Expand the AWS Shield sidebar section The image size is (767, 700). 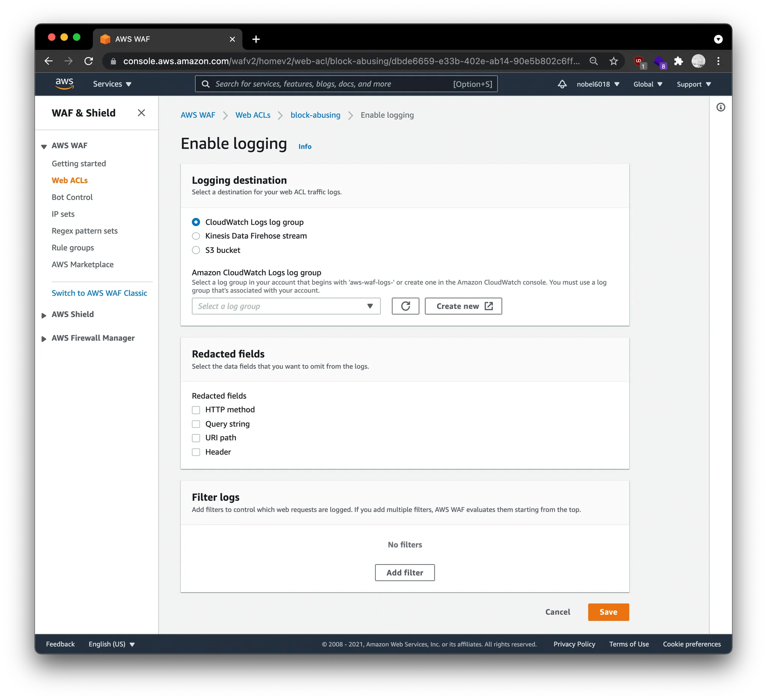coord(72,314)
